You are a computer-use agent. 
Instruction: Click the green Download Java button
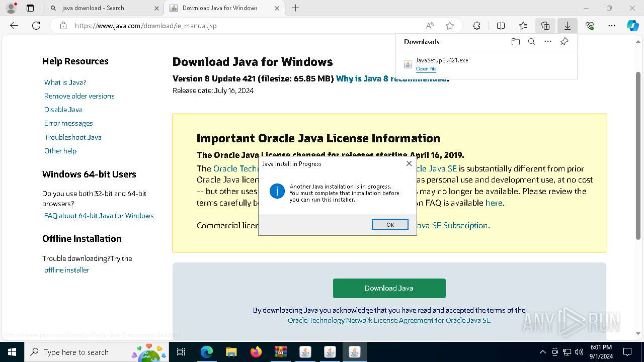point(389,288)
